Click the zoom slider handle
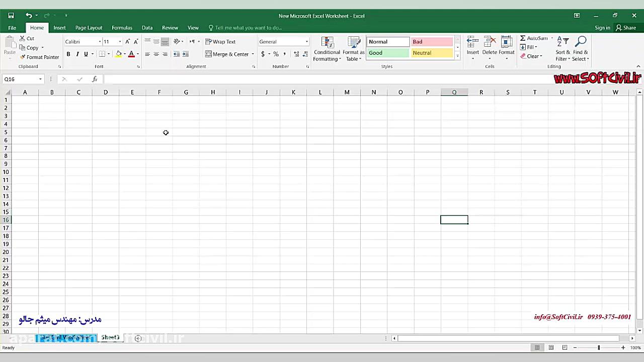644x362 pixels. (x=599, y=347)
